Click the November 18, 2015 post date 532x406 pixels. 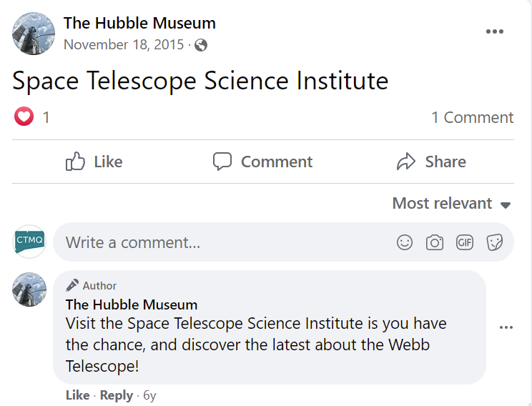[124, 45]
